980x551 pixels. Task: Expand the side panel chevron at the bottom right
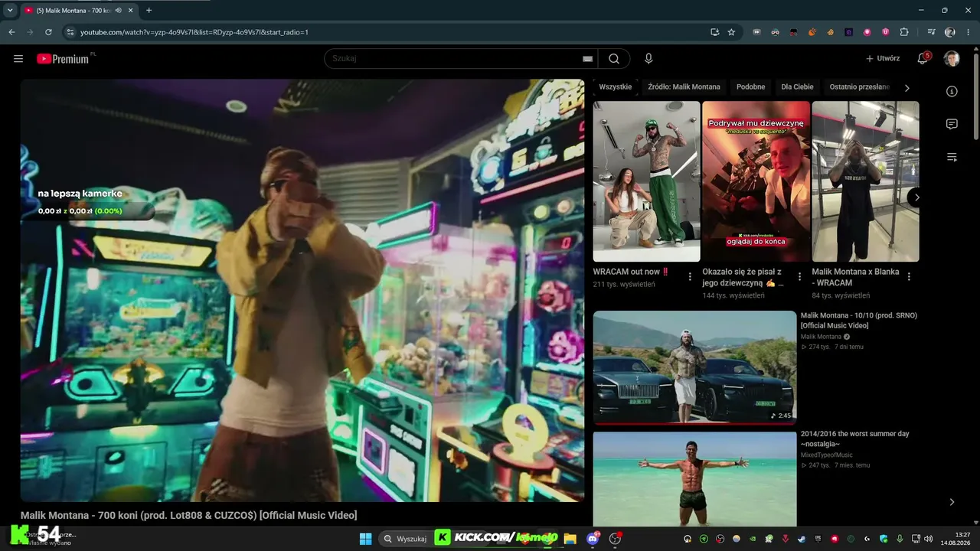[952, 502]
